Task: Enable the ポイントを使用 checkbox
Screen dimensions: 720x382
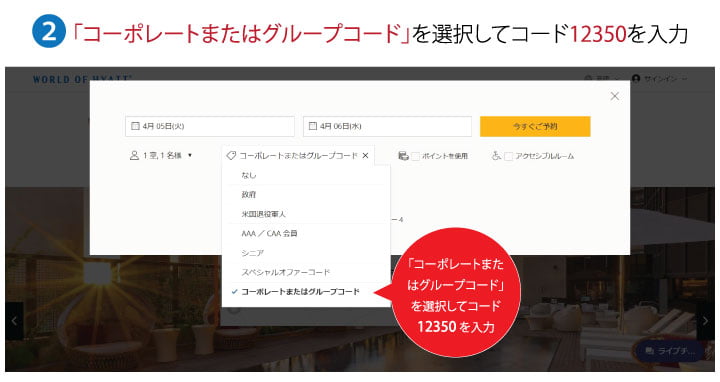Action: click(416, 156)
